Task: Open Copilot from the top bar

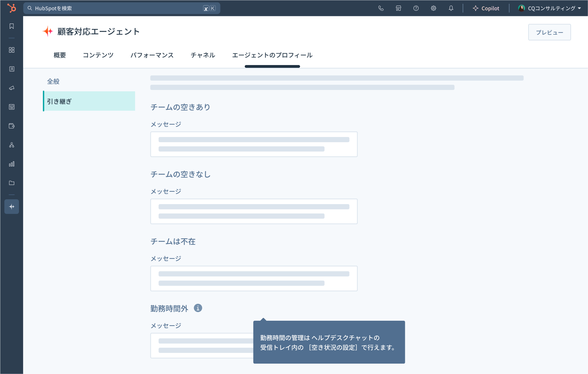Action: click(486, 8)
